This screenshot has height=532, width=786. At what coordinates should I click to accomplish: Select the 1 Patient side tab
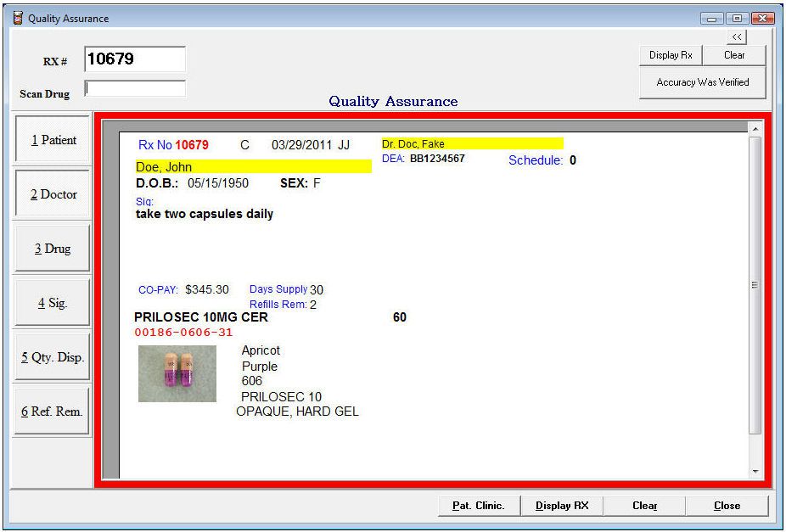pos(53,140)
